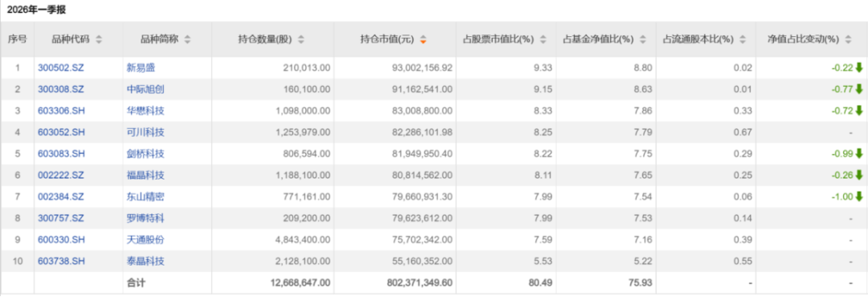Open 剑桥科技 stock name link
Image resolution: width=868 pixels, height=297 pixels.
(x=145, y=154)
